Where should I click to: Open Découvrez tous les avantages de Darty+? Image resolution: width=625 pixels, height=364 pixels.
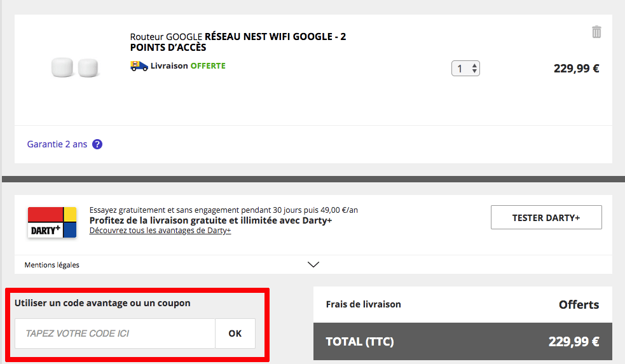coord(160,231)
